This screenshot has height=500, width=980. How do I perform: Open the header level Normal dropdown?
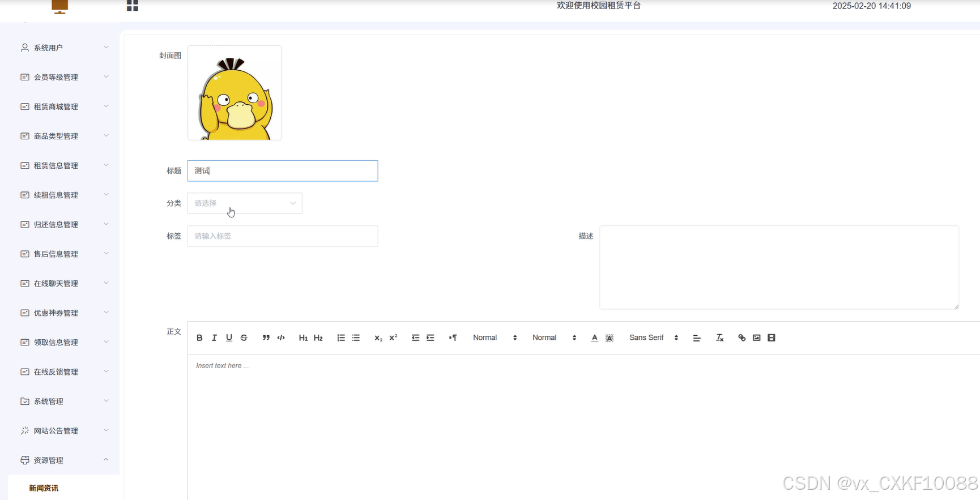555,337
